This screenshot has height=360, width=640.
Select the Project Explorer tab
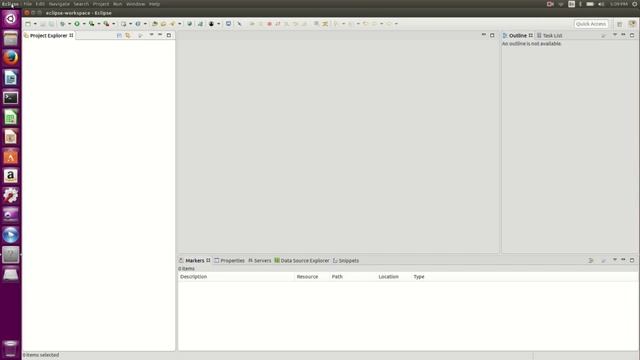coord(48,36)
